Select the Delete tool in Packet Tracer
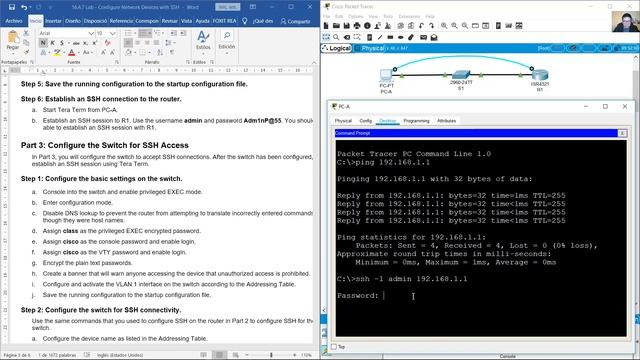This screenshot has height=360, width=640. pos(347,37)
